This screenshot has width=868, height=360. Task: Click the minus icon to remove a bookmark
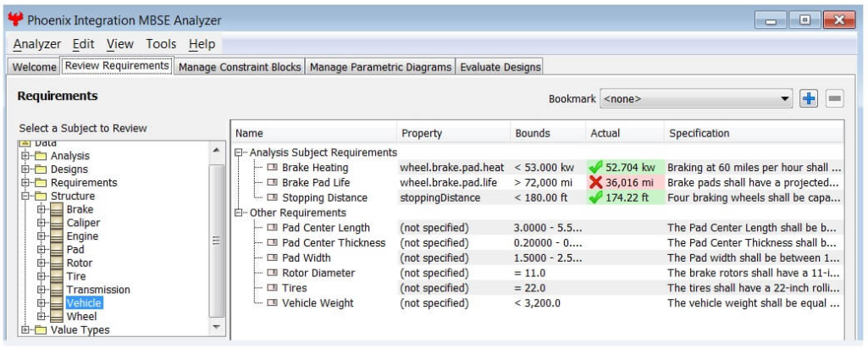point(835,99)
